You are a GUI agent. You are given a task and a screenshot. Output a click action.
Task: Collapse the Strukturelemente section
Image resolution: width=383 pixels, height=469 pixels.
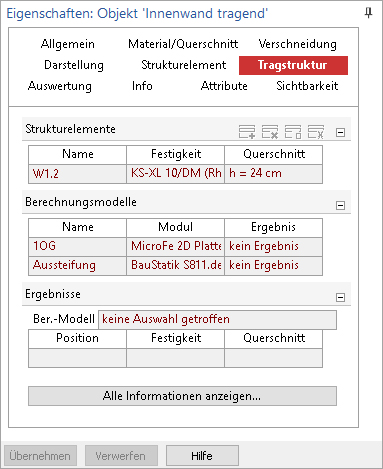[x=340, y=132]
